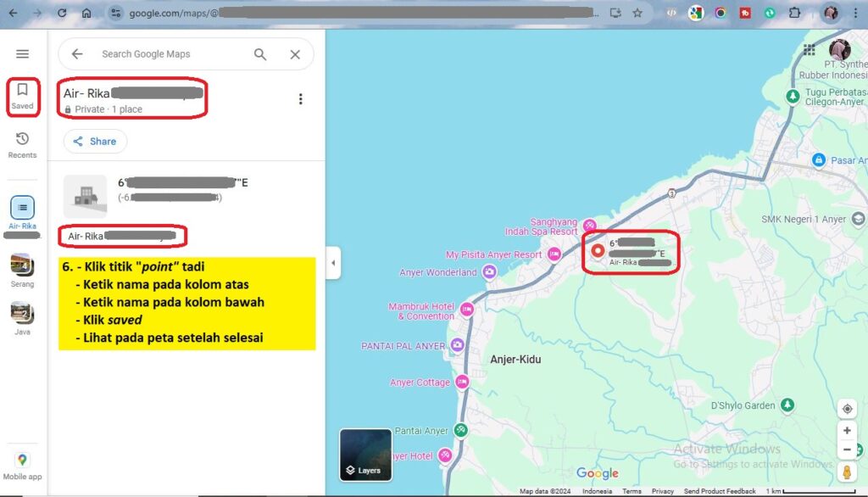This screenshot has height=497, width=868.
Task: Click the back arrow in search box
Action: click(x=77, y=53)
